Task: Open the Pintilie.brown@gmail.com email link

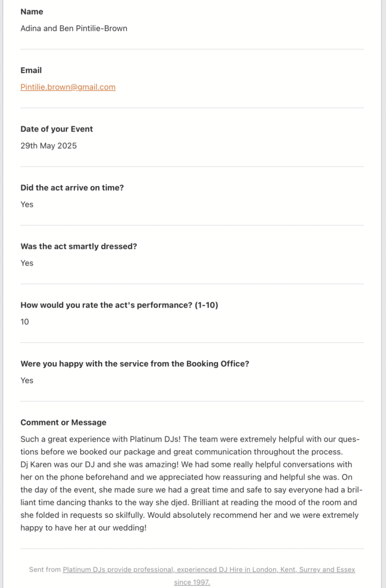Action: 68,87
